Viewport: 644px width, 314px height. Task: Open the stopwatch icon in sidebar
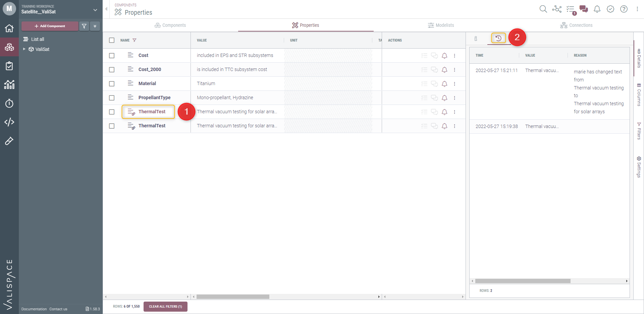9,103
